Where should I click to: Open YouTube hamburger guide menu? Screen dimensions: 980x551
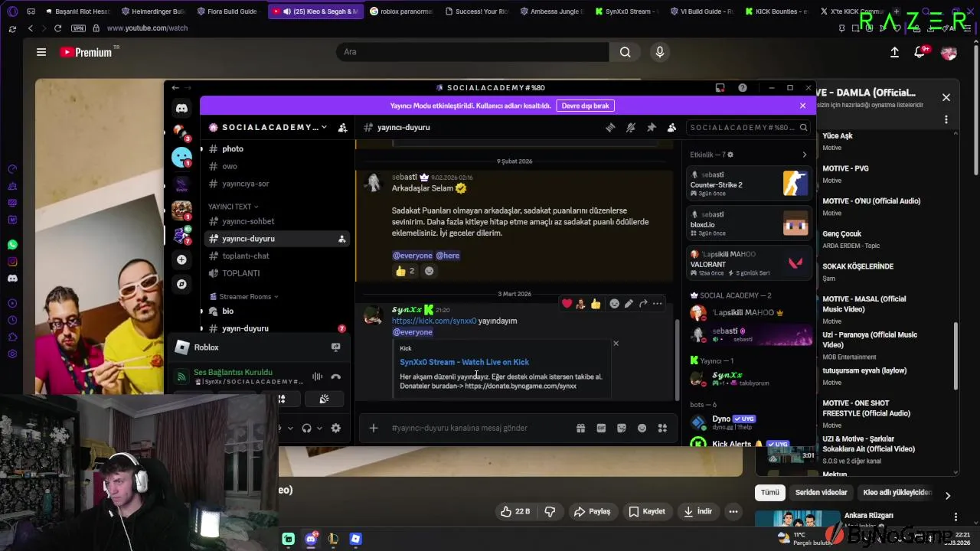point(41,52)
